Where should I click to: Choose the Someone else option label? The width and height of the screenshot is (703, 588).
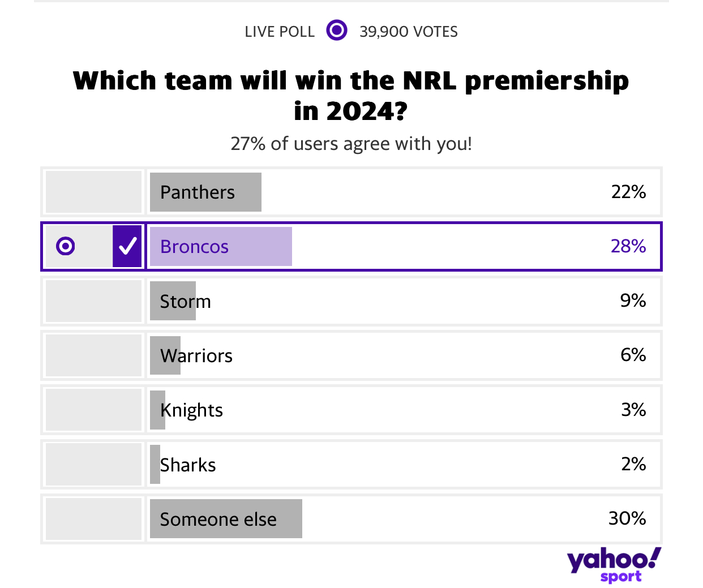pos(218,519)
